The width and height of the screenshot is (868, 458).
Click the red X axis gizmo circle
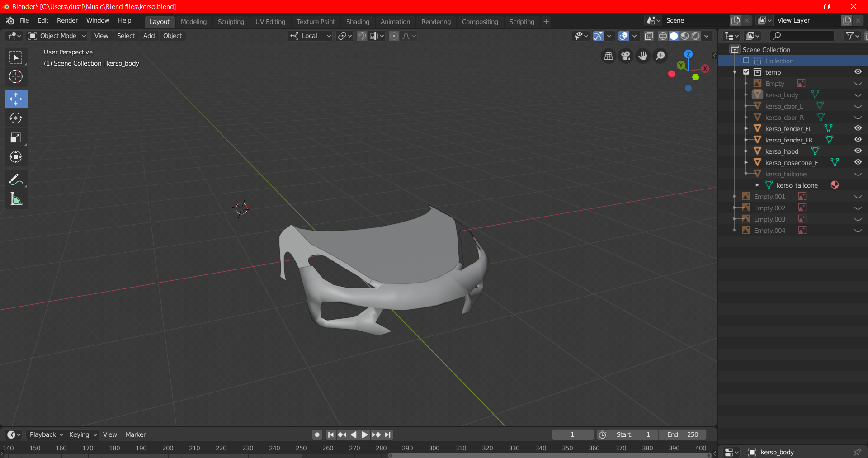[705, 68]
